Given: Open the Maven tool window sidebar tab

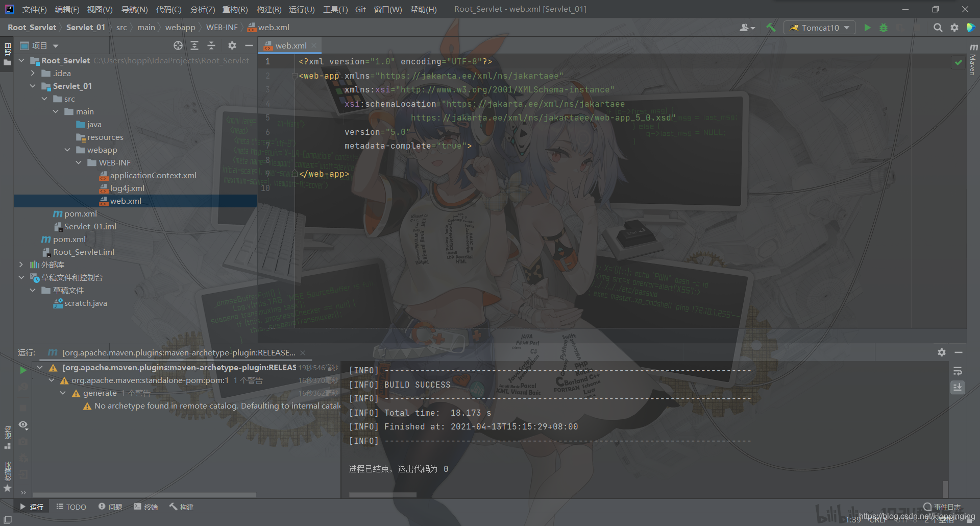Looking at the screenshot, I should pos(973,60).
